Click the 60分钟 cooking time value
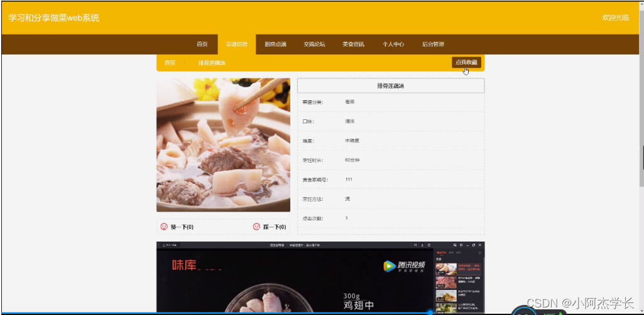This screenshot has width=644, height=315. coord(352,160)
